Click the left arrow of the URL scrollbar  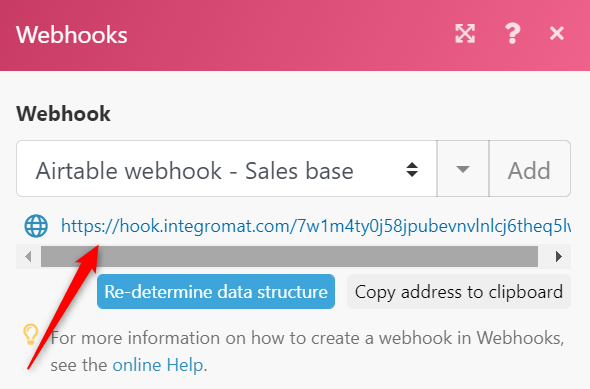point(28,257)
